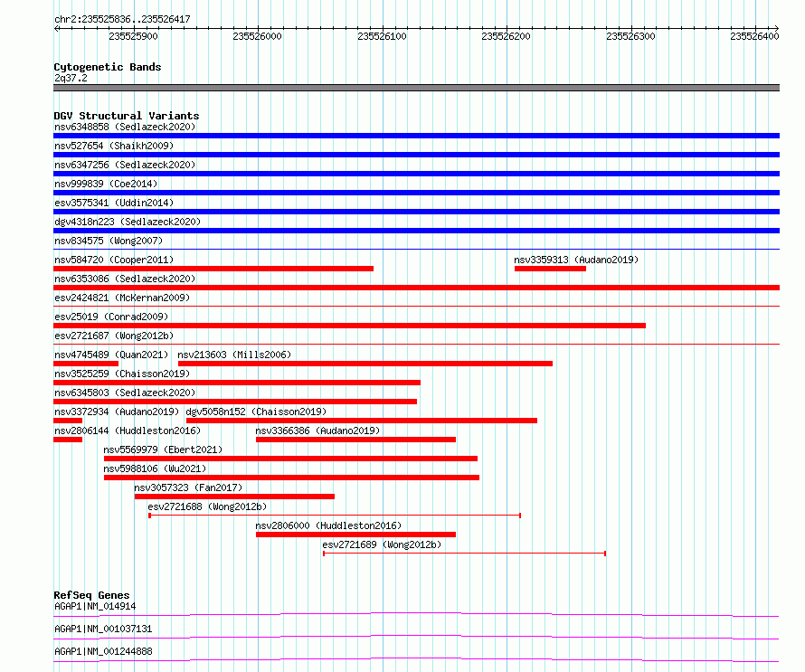This screenshot has width=805, height=672.
Task: Select the nsv5569979 (Ebert2021) red bar
Action: pyautogui.click(x=290, y=459)
